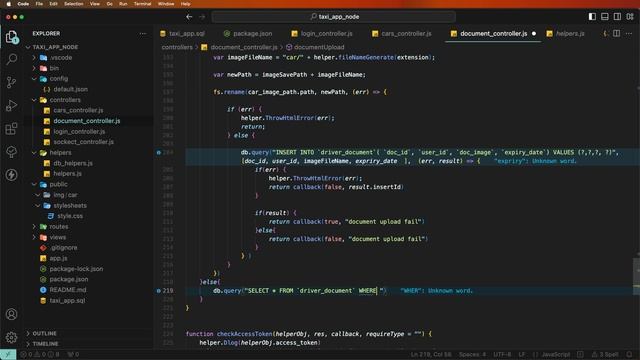The width and height of the screenshot is (640, 360).
Task: Change language mode JavaScript in status bar
Action: pyautogui.click(x=556, y=354)
